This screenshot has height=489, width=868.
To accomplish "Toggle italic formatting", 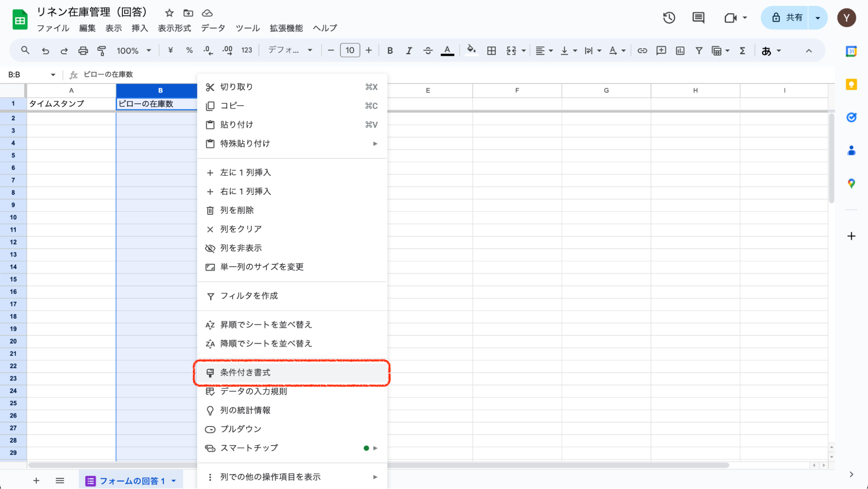I will [x=409, y=51].
